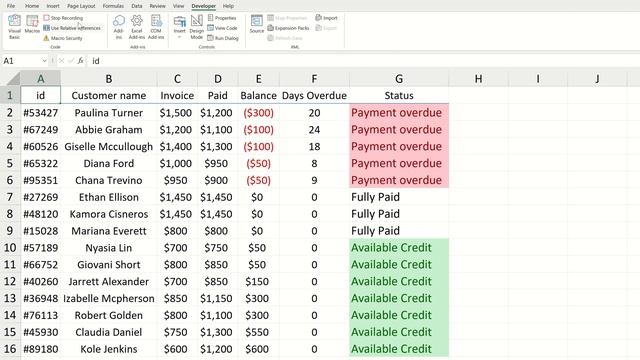Select Paulina Turner's balance ($300)
640x360 pixels.
pos(258,113)
